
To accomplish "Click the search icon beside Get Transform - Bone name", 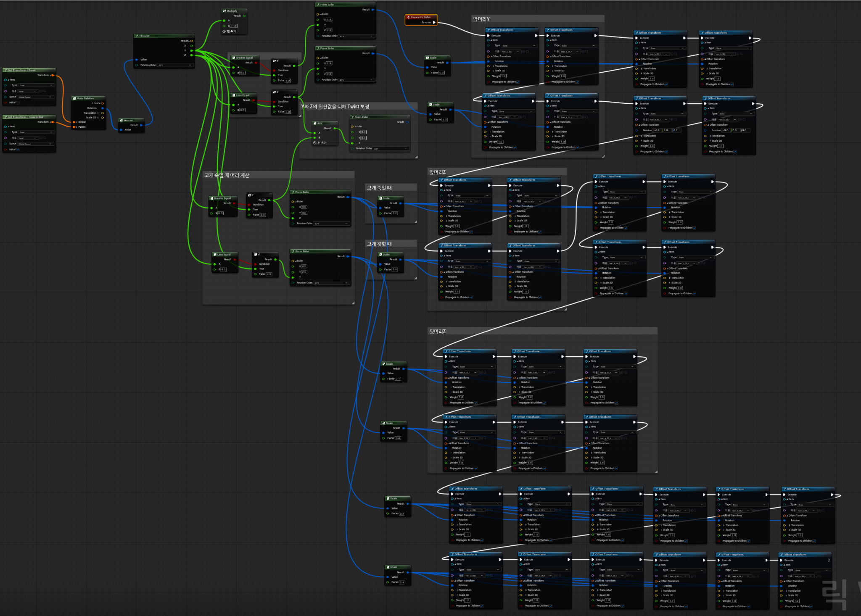I will tap(44, 91).
